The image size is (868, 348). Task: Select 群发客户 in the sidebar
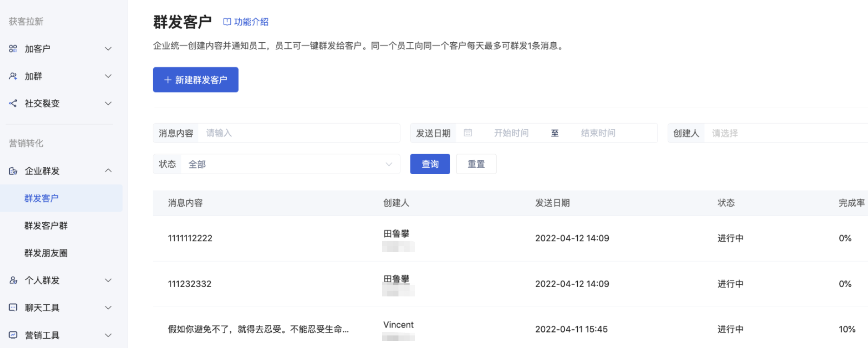tap(61, 198)
